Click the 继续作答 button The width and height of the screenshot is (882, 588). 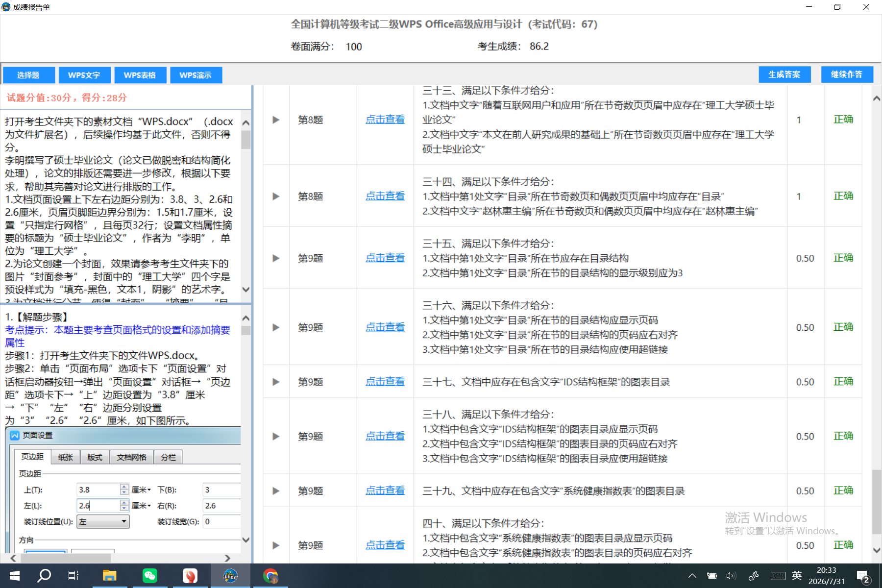(x=847, y=74)
